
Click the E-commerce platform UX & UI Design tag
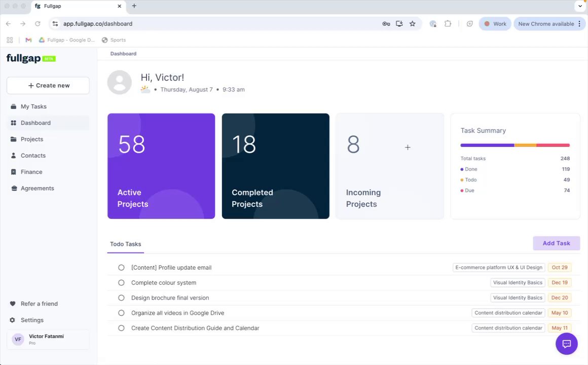(x=499, y=268)
